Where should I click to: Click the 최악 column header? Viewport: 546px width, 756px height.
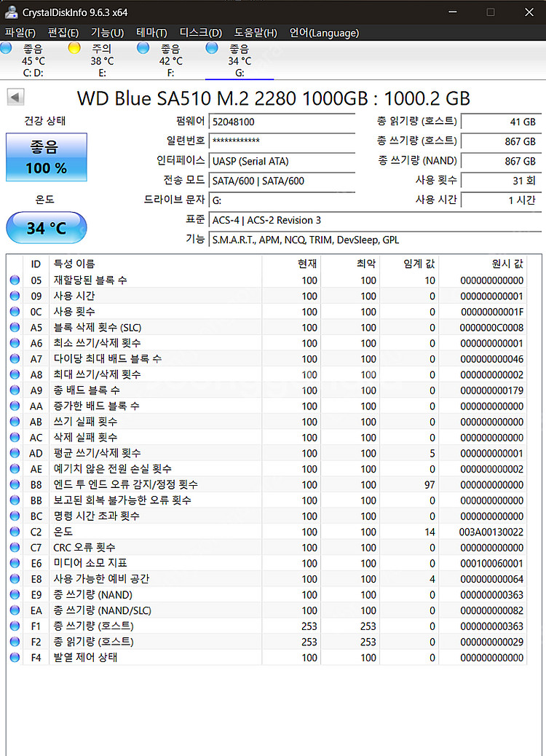(x=350, y=264)
